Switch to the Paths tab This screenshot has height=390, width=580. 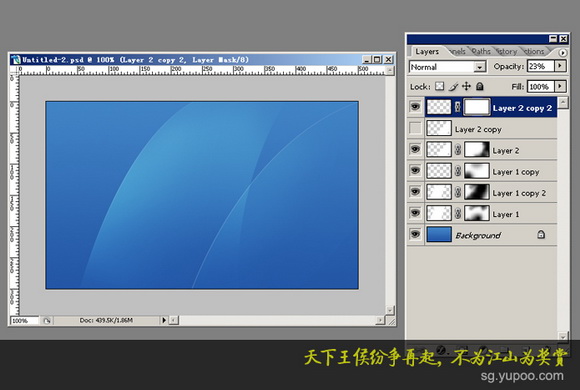481,51
